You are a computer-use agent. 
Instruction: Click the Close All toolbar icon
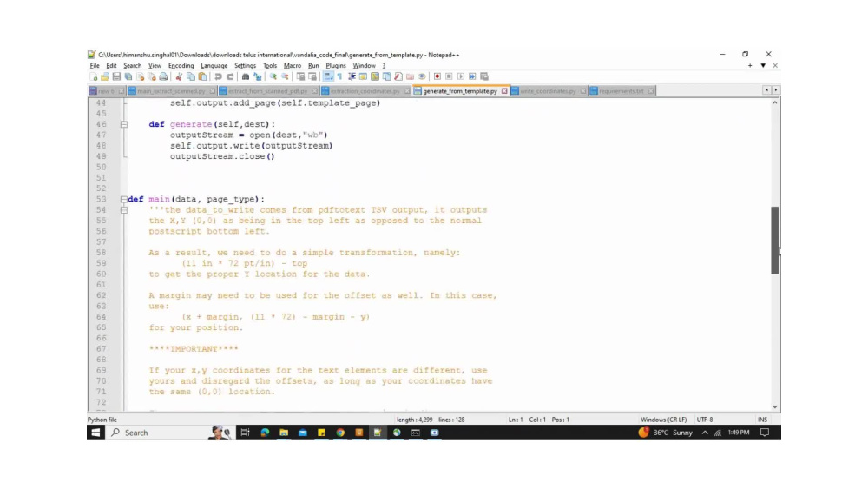(x=152, y=76)
